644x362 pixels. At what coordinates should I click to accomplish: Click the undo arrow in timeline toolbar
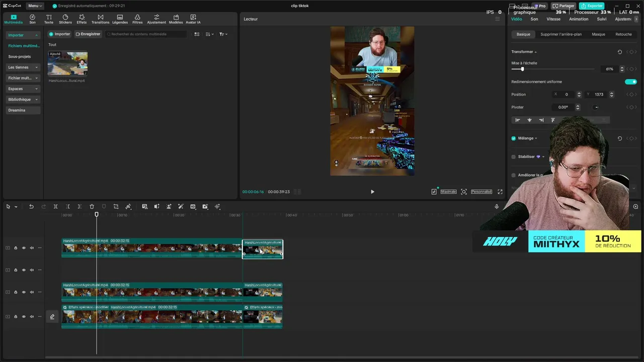[x=31, y=207]
